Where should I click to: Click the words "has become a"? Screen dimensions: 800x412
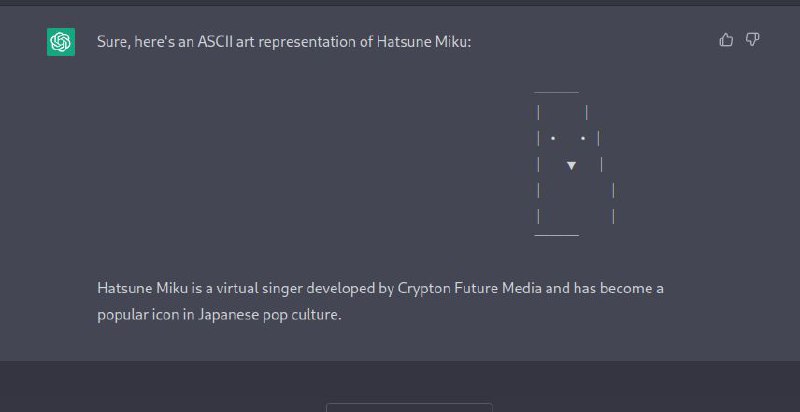[618, 289]
